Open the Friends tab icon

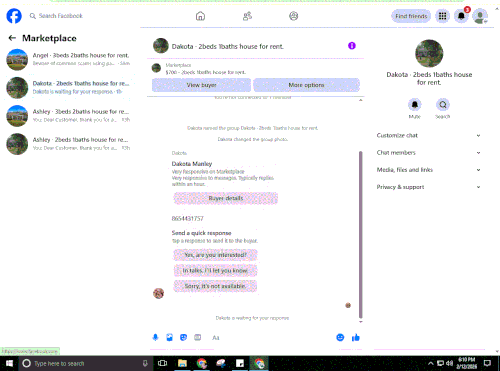(247, 16)
